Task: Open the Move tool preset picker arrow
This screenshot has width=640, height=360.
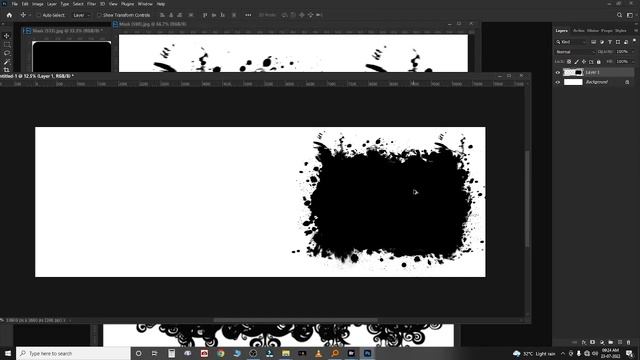Action: (30, 15)
